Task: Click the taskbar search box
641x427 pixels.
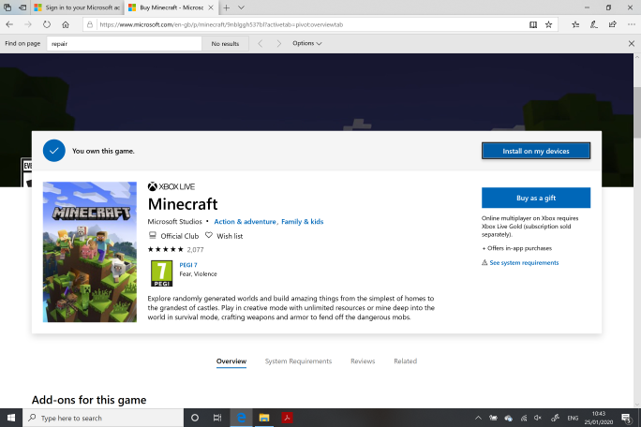Action: click(103, 418)
